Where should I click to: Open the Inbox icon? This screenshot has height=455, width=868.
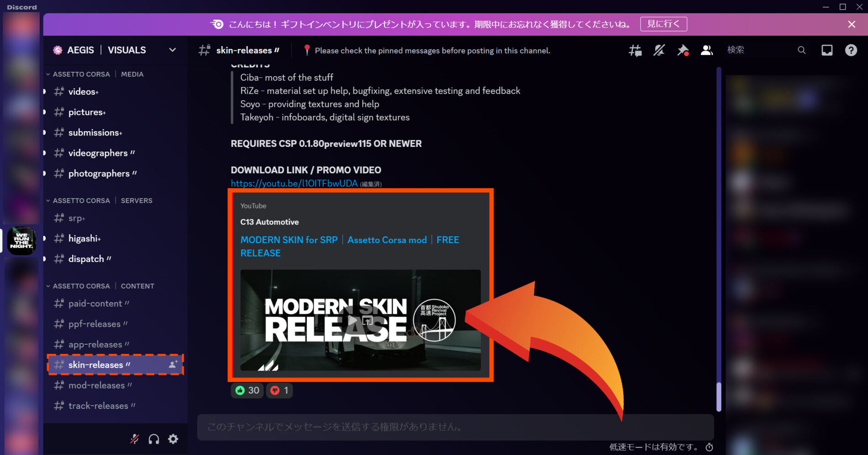tap(827, 50)
